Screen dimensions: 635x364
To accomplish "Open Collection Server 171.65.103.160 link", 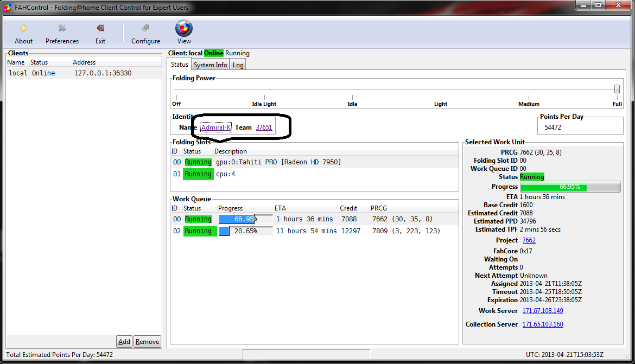I will coord(543,324).
